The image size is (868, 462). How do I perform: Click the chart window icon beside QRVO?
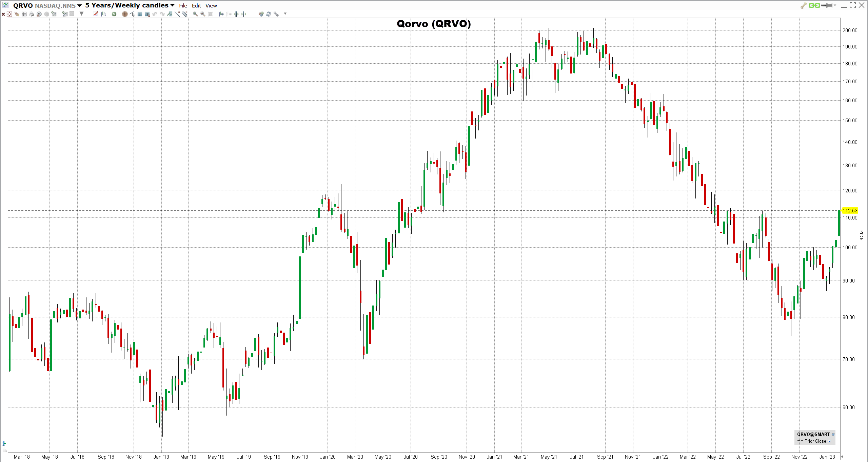[x=5, y=5]
